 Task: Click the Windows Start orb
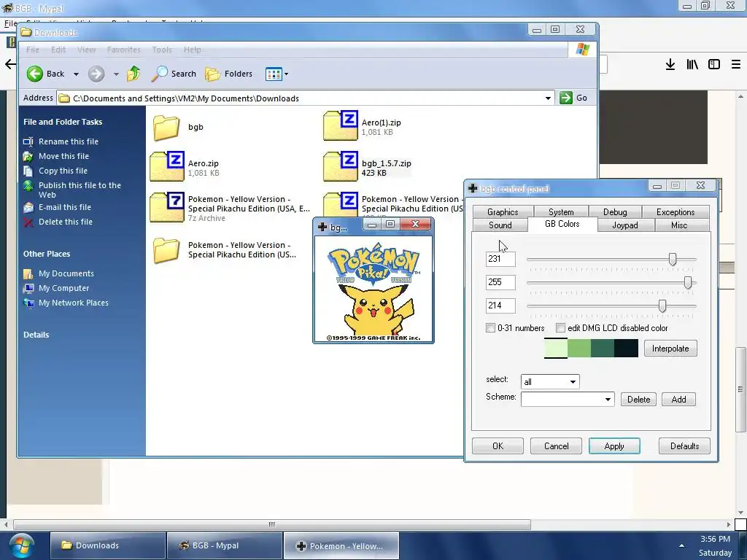coord(20,545)
